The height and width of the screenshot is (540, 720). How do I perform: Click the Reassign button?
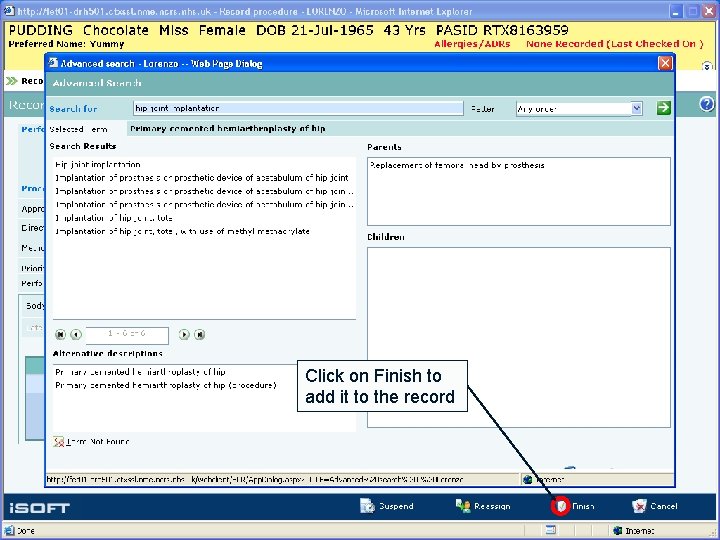click(483, 506)
